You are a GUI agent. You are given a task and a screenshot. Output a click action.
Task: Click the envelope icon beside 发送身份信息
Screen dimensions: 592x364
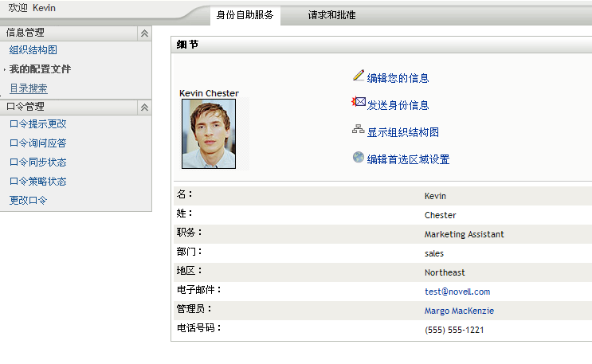[359, 102]
